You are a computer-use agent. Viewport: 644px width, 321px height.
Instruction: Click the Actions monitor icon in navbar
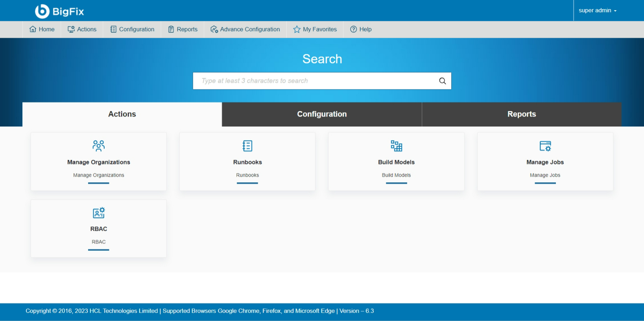71,29
